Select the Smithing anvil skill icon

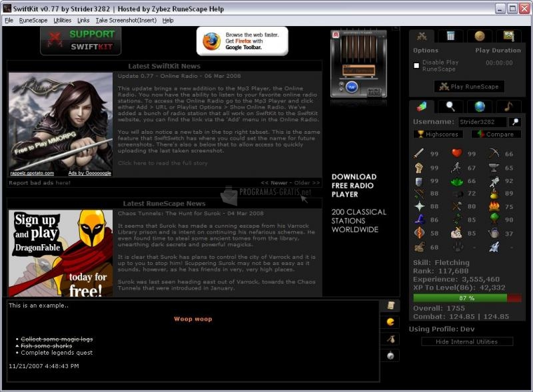(494, 168)
